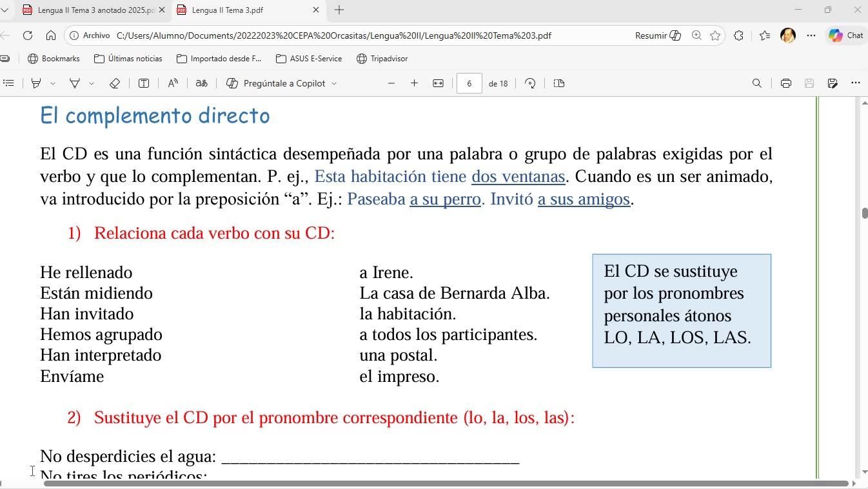Click the fit to width icon
The height and width of the screenshot is (489, 868).
click(438, 83)
